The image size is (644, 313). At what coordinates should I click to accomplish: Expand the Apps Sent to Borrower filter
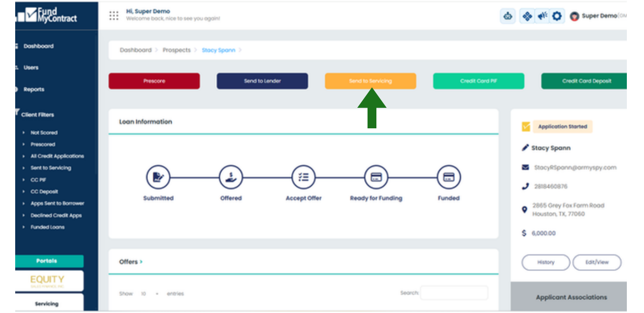[57, 203]
